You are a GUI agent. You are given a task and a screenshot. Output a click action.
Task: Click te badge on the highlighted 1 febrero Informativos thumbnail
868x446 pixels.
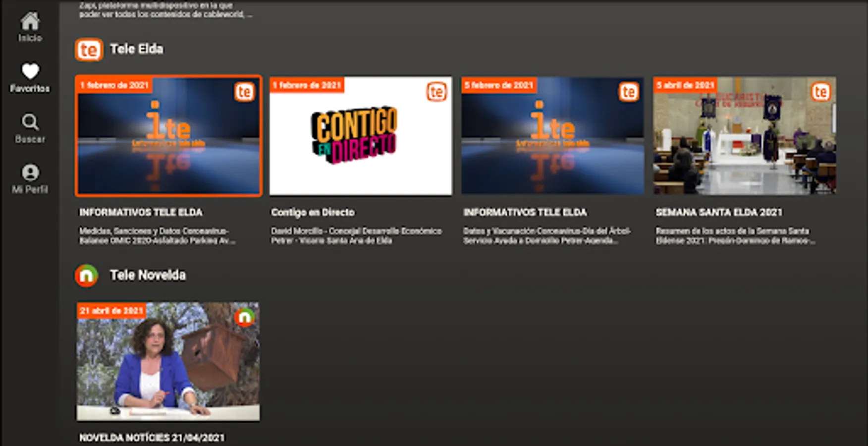[x=244, y=92]
